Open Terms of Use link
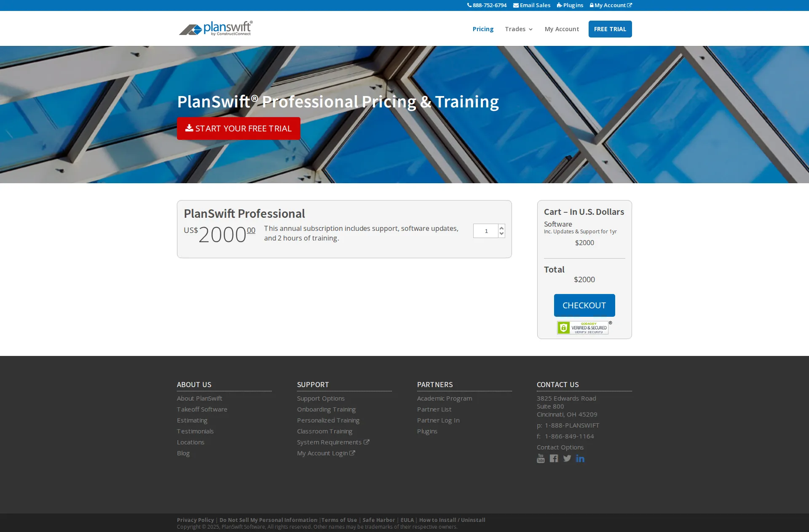The width and height of the screenshot is (809, 532). (x=339, y=520)
